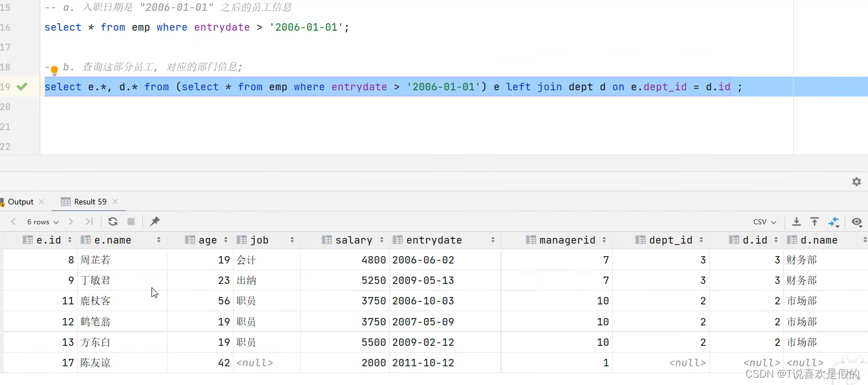Image resolution: width=868 pixels, height=385 pixels.
Task: Sort by the entrydate column arrows
Action: [493, 240]
